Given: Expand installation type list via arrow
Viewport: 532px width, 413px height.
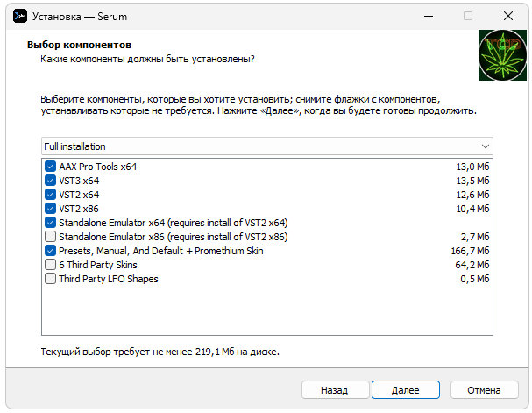Looking at the screenshot, I should [485, 146].
